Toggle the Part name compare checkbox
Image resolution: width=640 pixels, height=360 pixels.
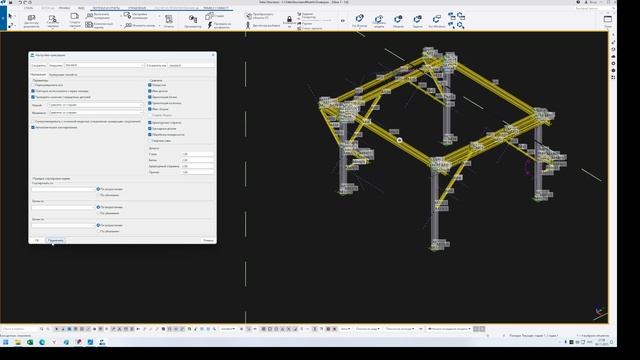(x=150, y=91)
